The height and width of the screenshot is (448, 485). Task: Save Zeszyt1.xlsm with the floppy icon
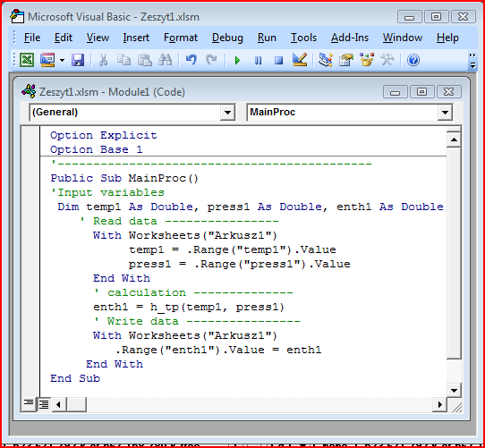78,60
